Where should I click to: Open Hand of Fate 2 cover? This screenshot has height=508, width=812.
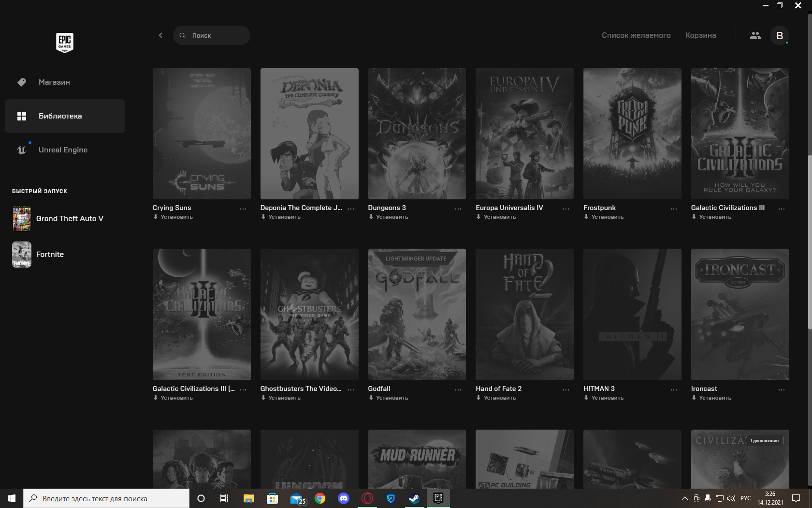(x=524, y=314)
